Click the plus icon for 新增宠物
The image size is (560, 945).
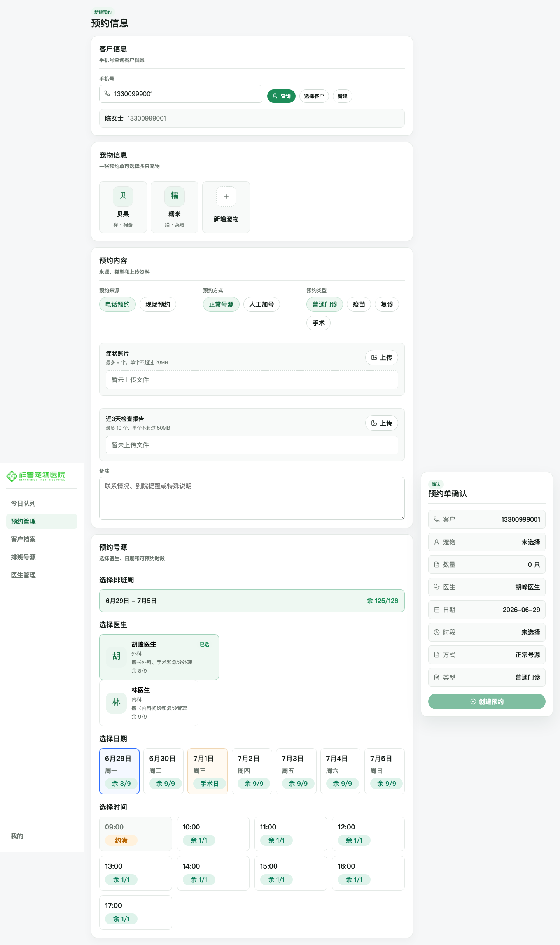pos(226,196)
